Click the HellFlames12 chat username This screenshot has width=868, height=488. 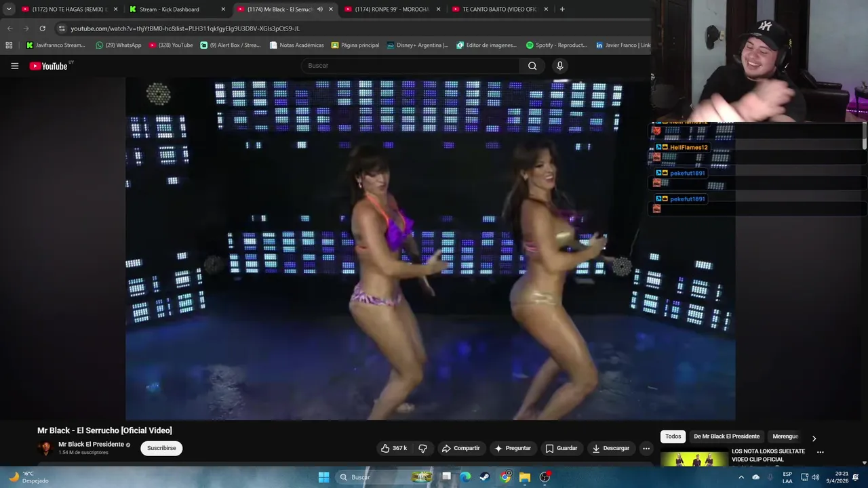(x=688, y=147)
